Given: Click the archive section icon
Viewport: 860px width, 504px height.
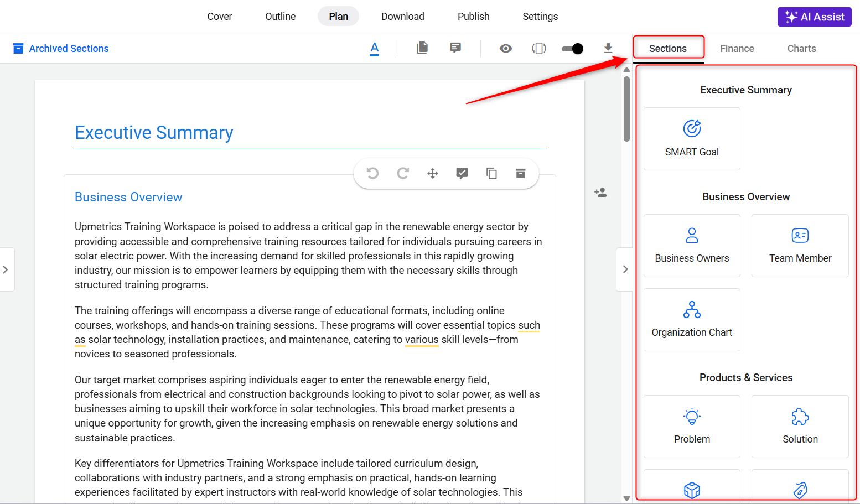Looking at the screenshot, I should 521,174.
